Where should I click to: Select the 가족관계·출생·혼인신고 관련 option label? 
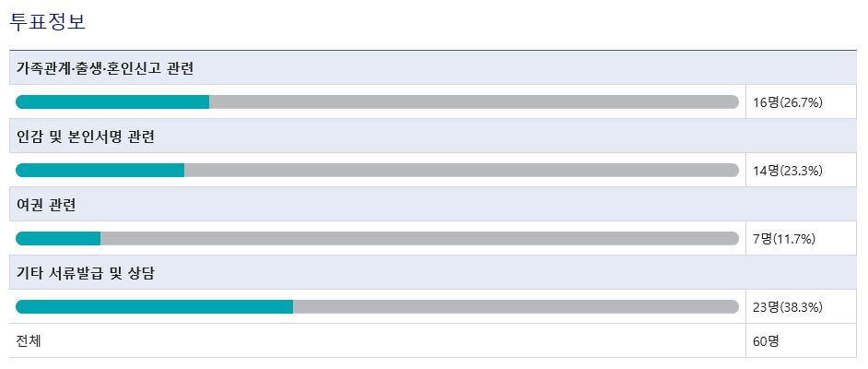pos(105,68)
